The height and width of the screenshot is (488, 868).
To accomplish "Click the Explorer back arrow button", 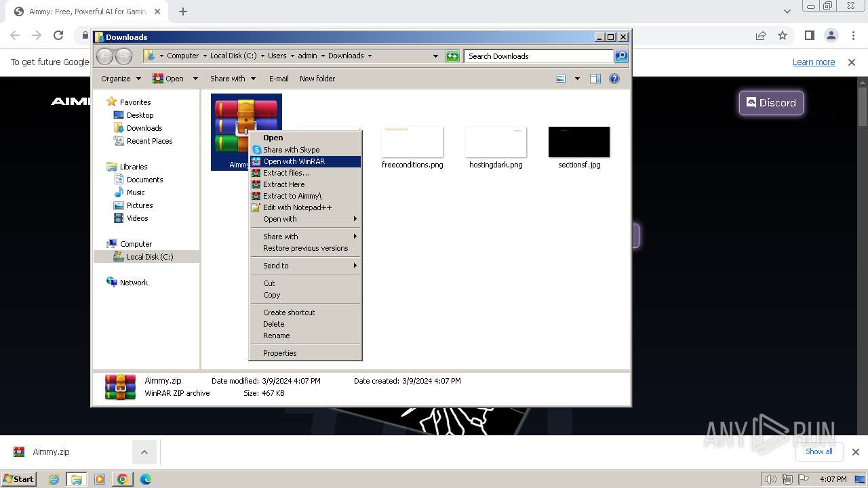I will pyautogui.click(x=105, y=56).
